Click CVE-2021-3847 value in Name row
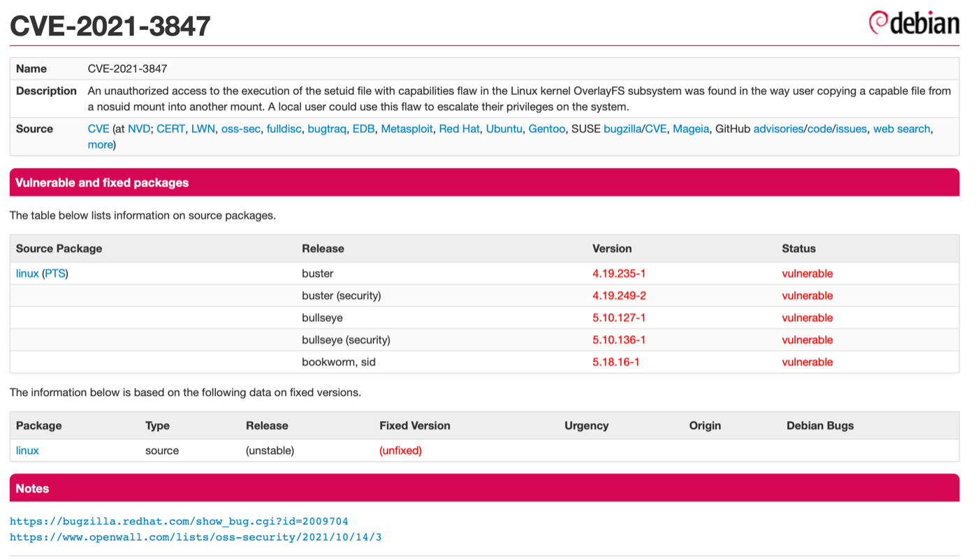Screen dimensions: 978x560 pyautogui.click(x=127, y=68)
